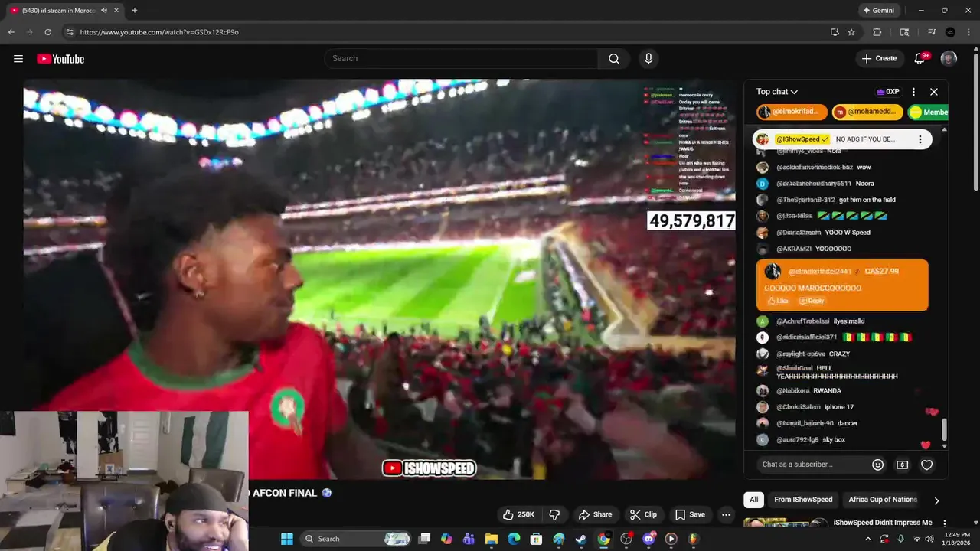Open the YouTube account avatar menu
This screenshot has width=980, height=551.
(x=949, y=59)
